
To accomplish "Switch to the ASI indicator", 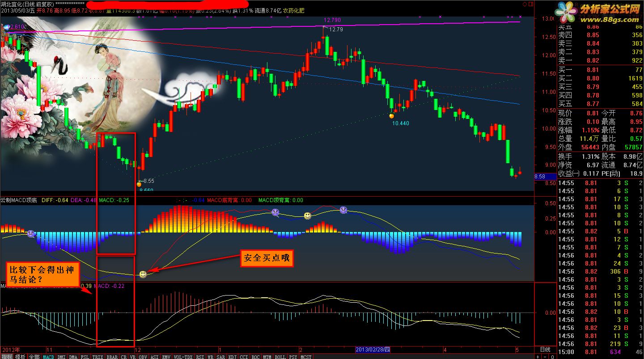I will 155,357.
